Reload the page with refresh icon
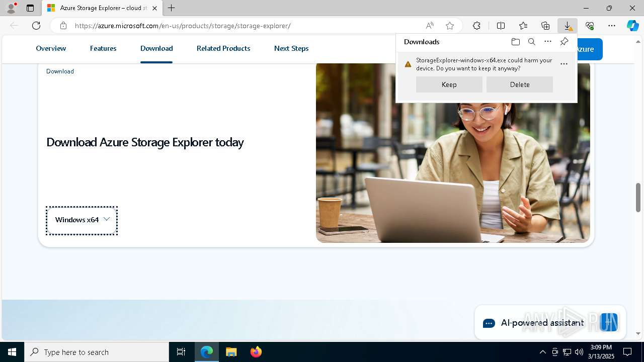644x362 pixels. tap(36, 26)
